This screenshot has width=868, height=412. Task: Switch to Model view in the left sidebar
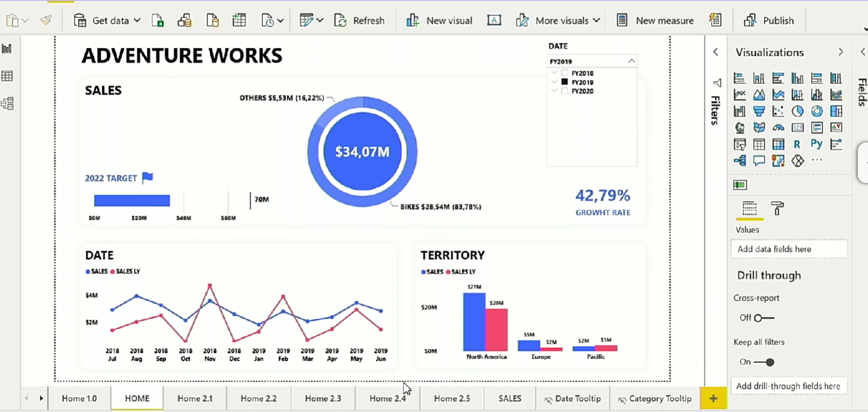[x=7, y=103]
